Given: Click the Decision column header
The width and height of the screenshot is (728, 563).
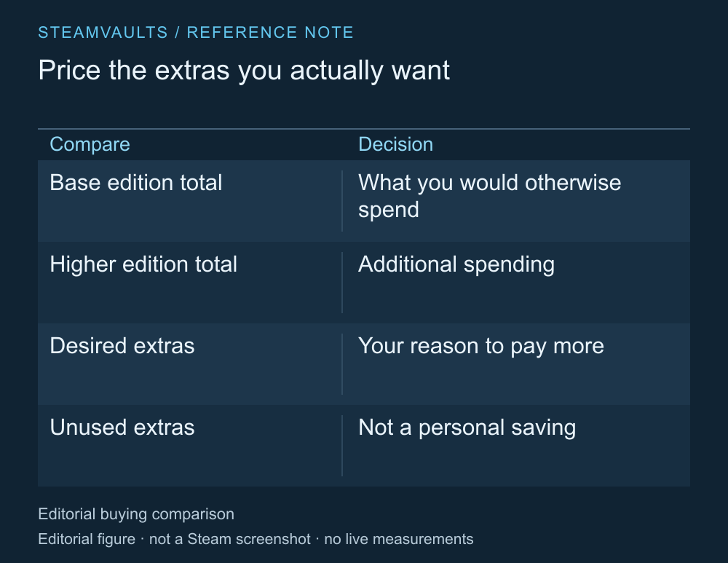Looking at the screenshot, I should point(395,144).
